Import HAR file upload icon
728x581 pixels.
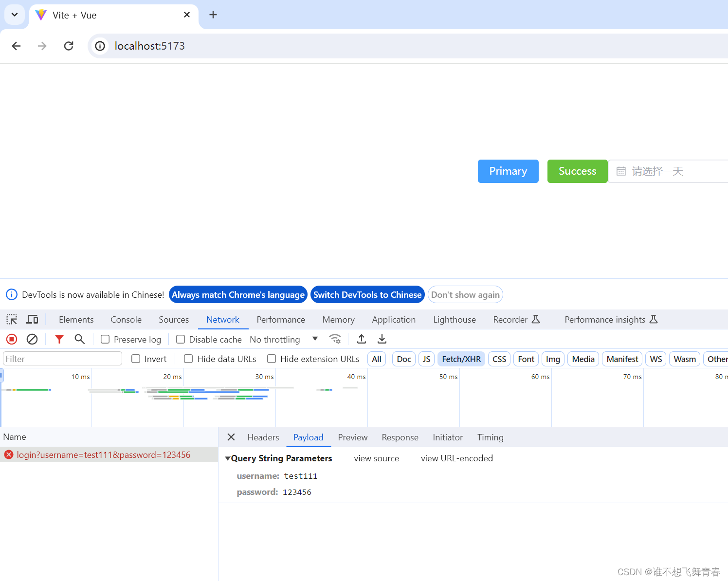[362, 339]
